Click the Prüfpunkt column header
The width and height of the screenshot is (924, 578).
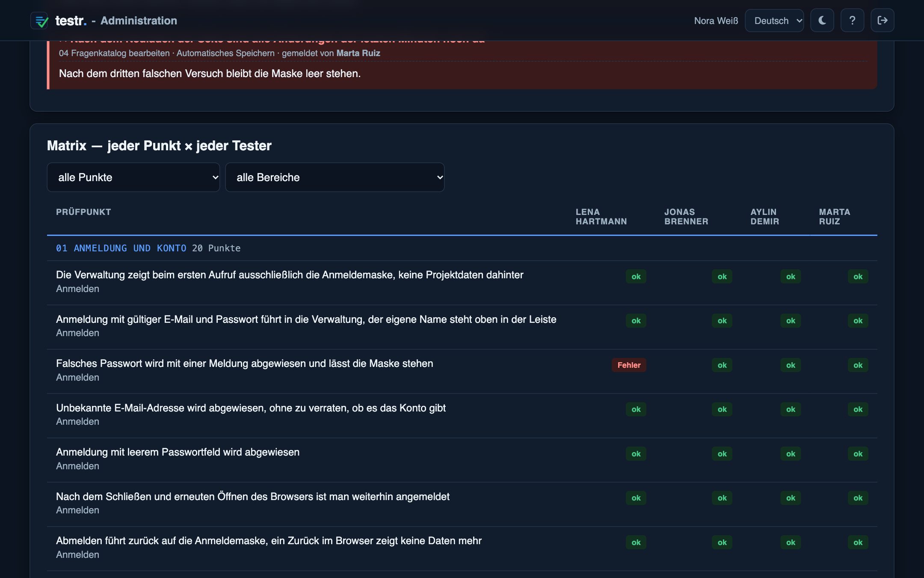(83, 212)
